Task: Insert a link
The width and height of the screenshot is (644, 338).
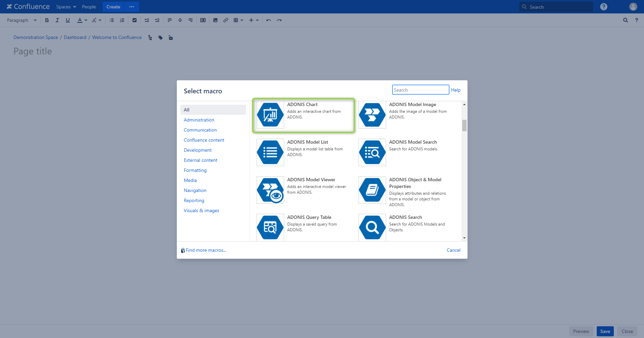Action: (226, 20)
